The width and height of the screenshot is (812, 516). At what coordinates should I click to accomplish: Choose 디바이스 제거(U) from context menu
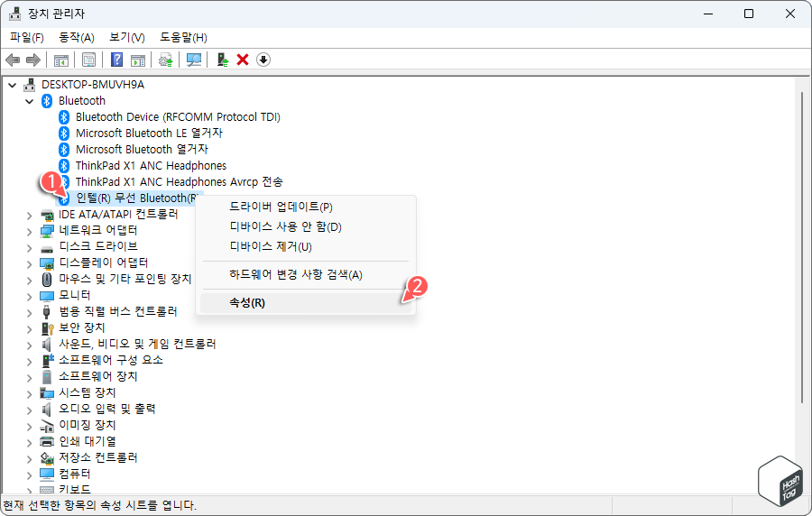tap(306, 247)
